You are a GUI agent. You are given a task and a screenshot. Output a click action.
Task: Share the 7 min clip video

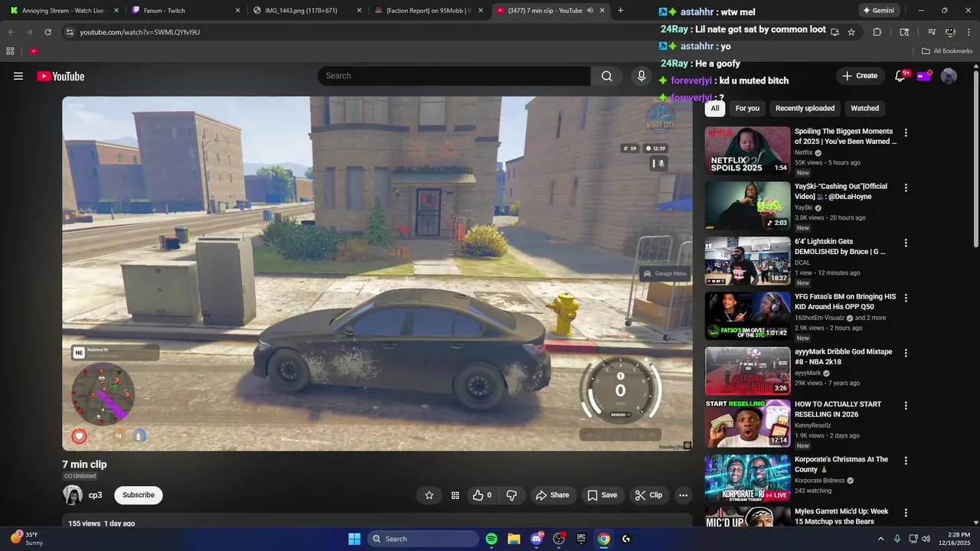(552, 495)
